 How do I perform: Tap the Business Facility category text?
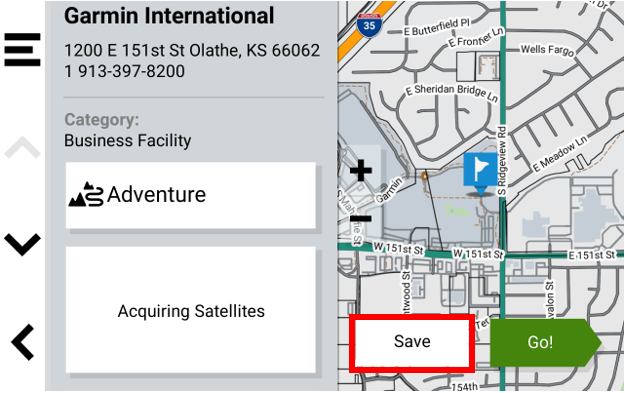tap(128, 141)
